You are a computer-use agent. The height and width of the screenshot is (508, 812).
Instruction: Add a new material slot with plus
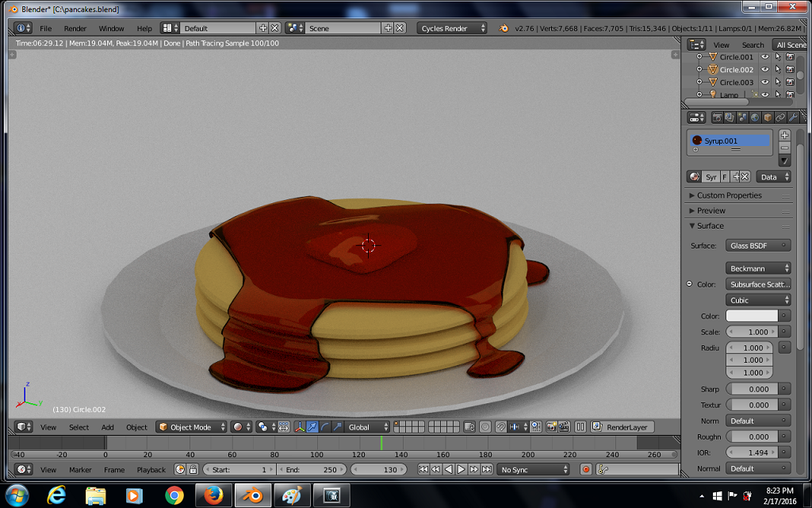(x=785, y=135)
